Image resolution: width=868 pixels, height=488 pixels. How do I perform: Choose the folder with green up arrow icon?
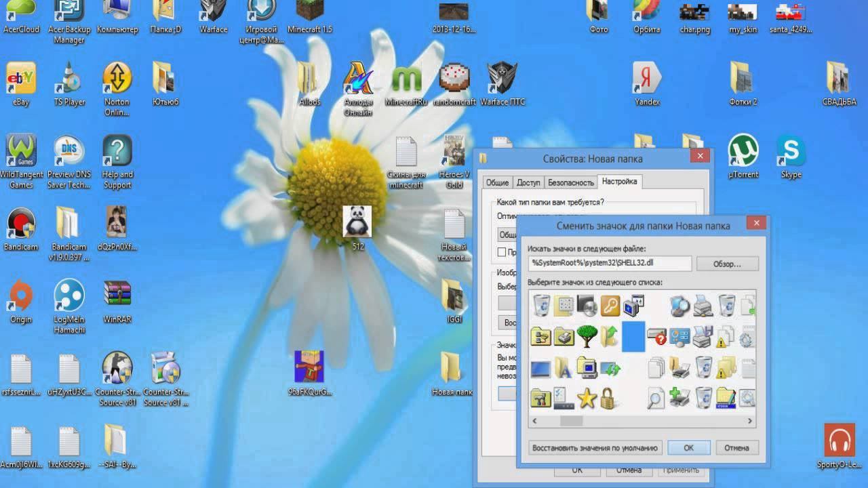click(x=610, y=336)
